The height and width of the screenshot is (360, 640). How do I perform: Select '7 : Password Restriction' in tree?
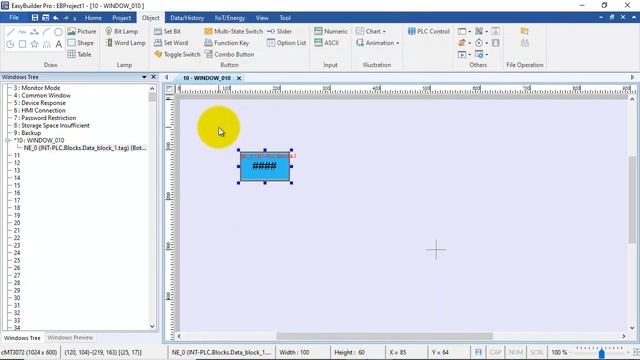pos(45,118)
